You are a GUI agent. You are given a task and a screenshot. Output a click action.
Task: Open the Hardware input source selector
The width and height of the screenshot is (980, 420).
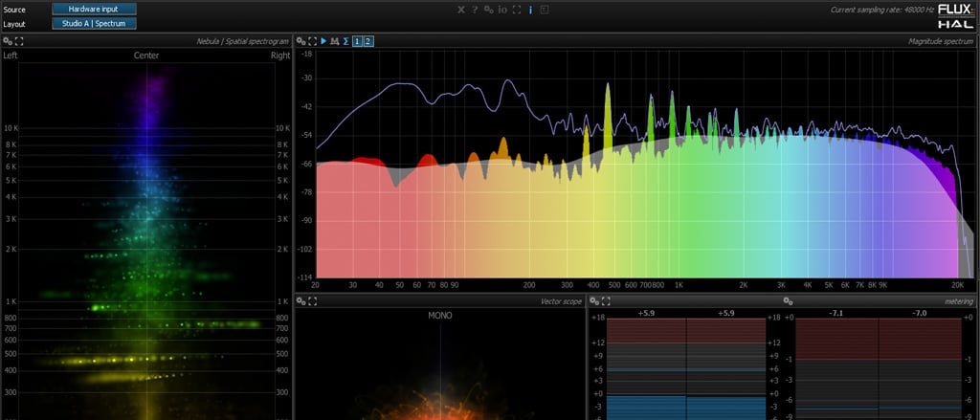click(94, 10)
